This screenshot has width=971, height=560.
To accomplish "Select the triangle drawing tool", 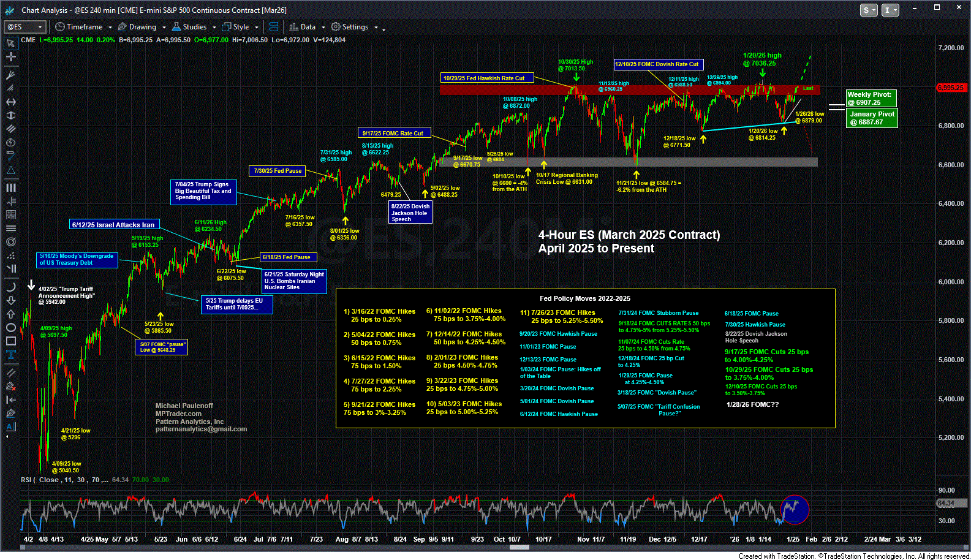I will tap(10, 170).
